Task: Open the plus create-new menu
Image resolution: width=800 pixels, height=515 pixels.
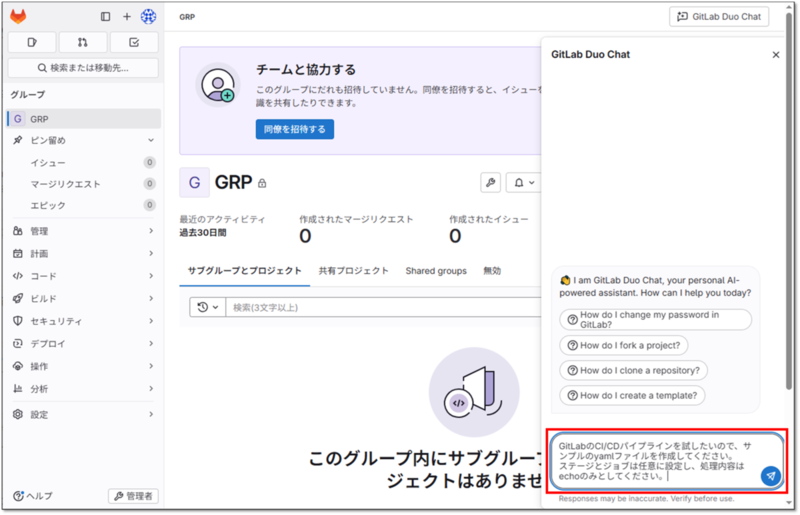Action: point(127,16)
